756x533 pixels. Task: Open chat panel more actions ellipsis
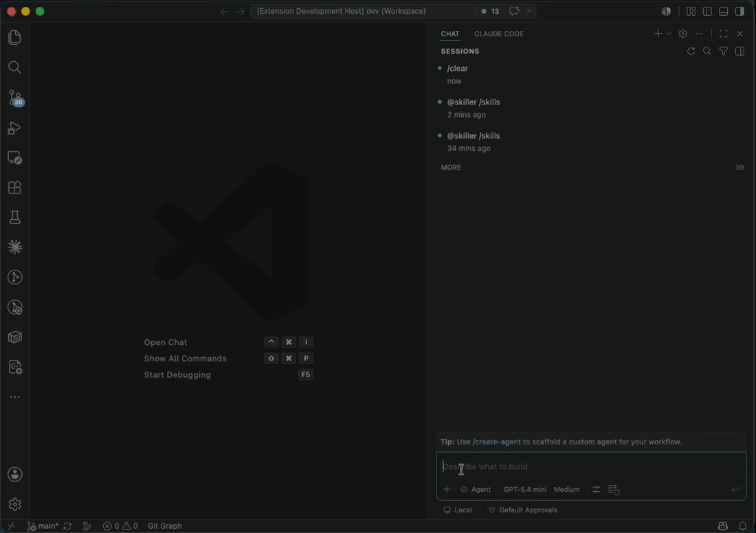coord(699,34)
